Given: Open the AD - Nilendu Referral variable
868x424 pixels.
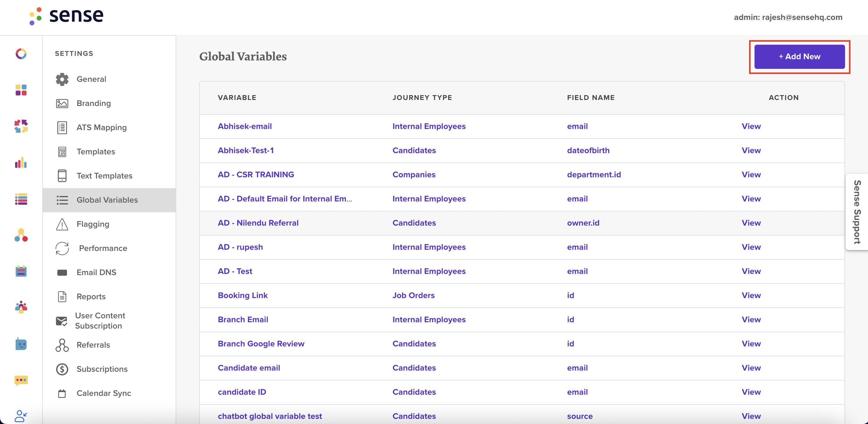Looking at the screenshot, I should [258, 223].
